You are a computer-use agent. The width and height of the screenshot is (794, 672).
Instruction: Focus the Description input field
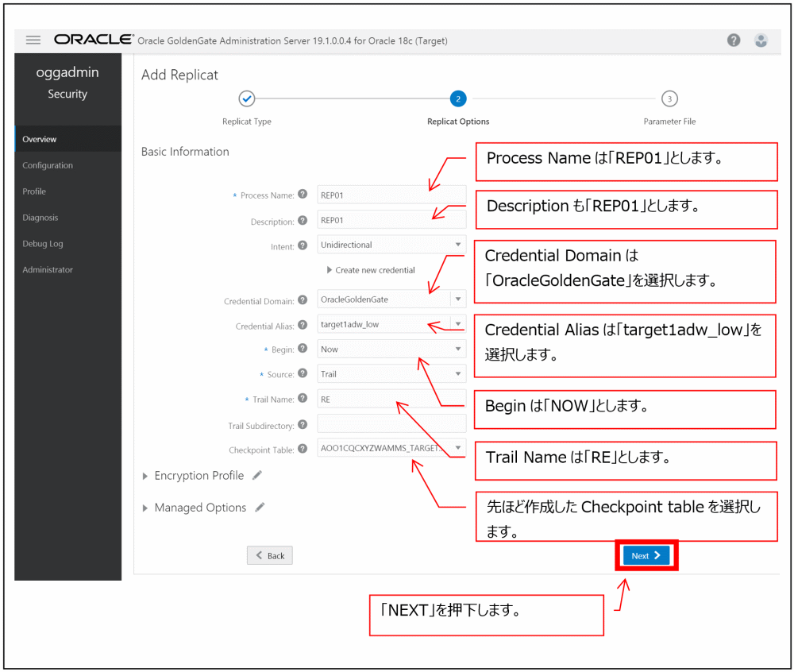click(391, 220)
